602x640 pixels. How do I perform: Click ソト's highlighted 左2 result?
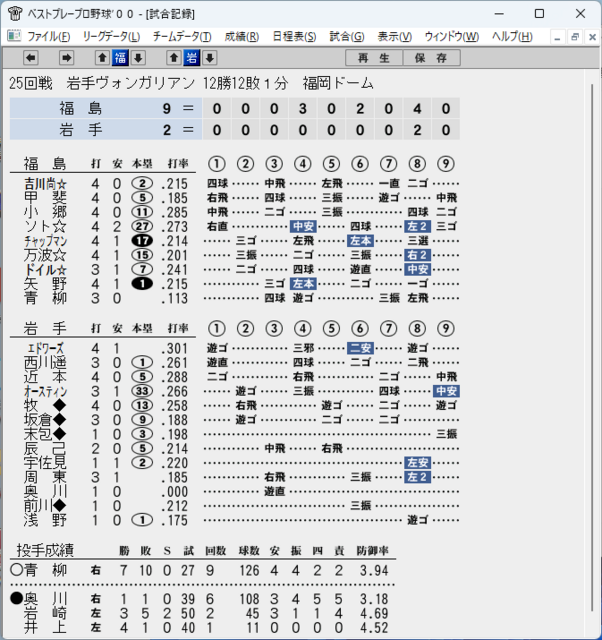click(x=417, y=226)
